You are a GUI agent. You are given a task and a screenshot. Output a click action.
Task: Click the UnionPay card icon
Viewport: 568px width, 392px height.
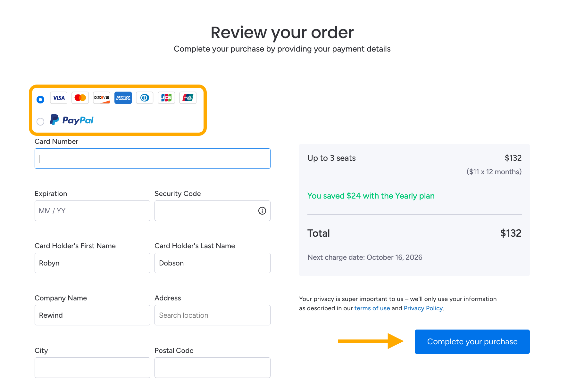188,98
